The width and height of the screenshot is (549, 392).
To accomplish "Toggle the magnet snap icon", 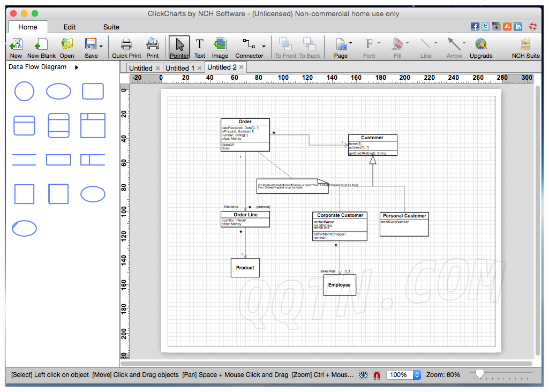I will click(377, 375).
